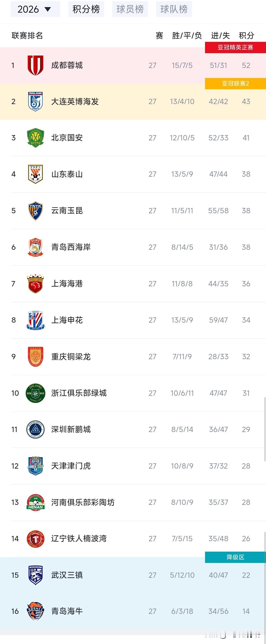The image size is (266, 644).
Task: Open the 2026 season dropdown
Action: coord(35,9)
